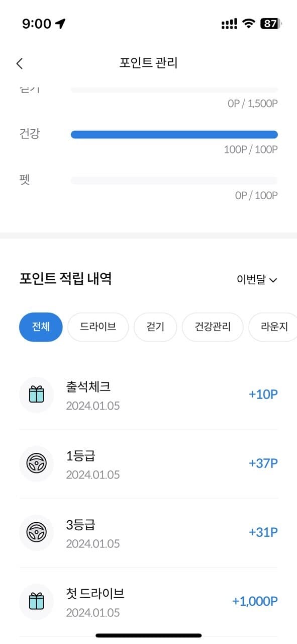View the 첫 드라이브 +1,000P reward details
This screenshot has height=644, width=297.
pyautogui.click(x=148, y=602)
